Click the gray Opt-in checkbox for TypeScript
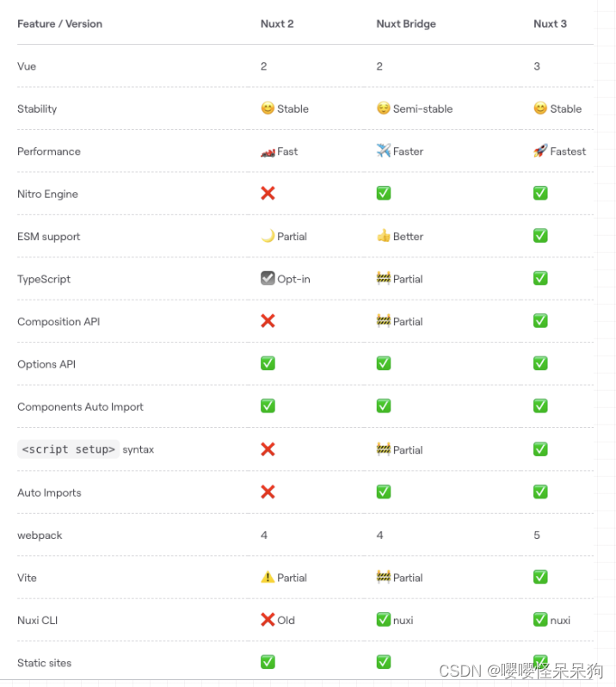Image resolution: width=616 pixels, height=687 pixels. point(268,278)
